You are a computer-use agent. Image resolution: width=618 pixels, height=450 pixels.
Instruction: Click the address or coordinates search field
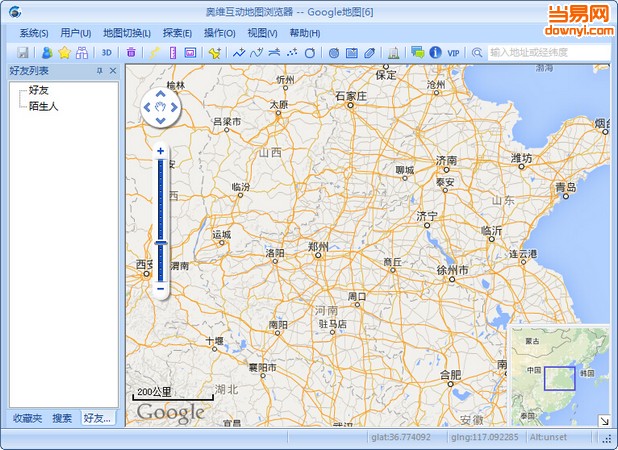[547, 52]
